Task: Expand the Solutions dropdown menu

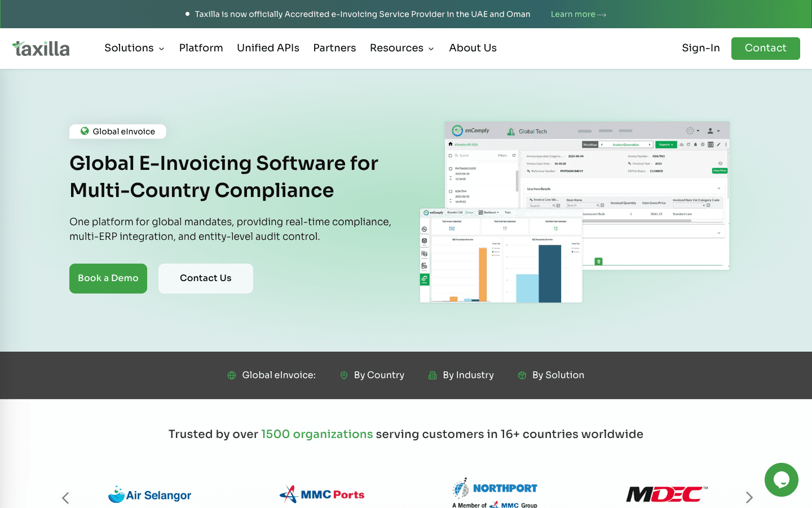Action: coord(134,48)
